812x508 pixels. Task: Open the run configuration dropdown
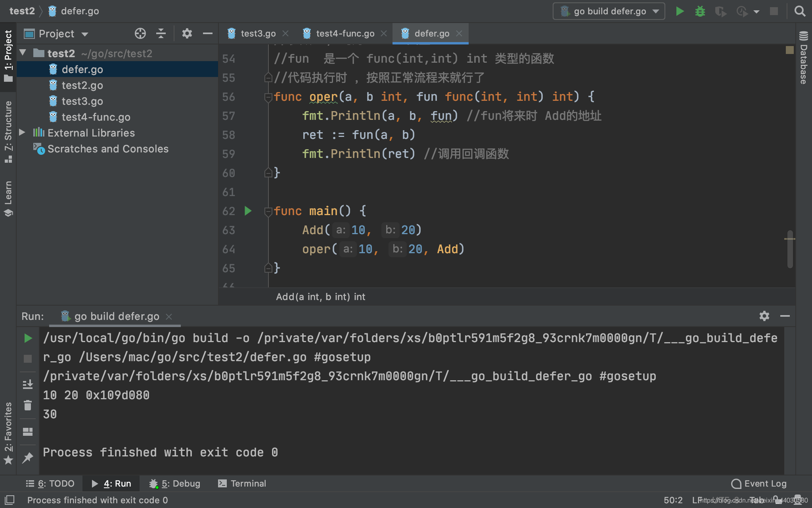click(609, 11)
